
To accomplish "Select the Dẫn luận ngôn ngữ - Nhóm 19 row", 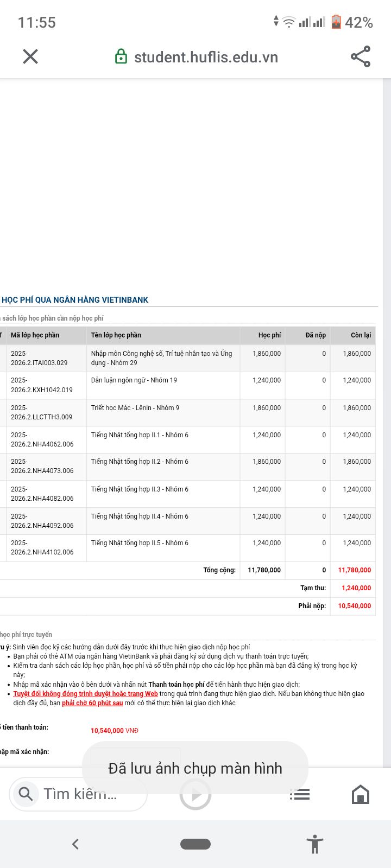I will (187, 386).
